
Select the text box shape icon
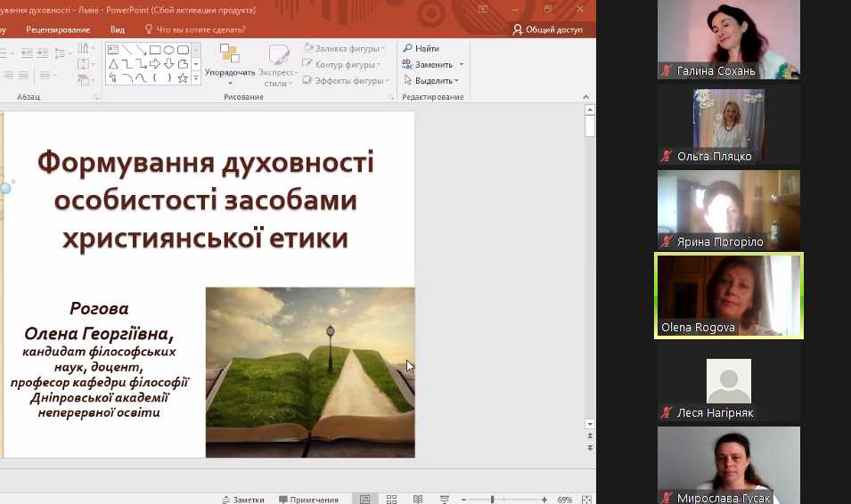[113, 50]
